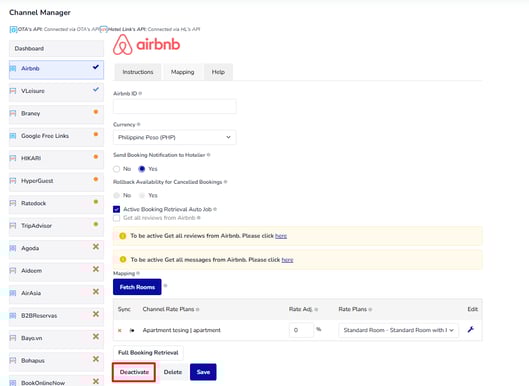529x386 pixels.
Task: Click into the Airbnb ID field
Action: pyautogui.click(x=174, y=107)
